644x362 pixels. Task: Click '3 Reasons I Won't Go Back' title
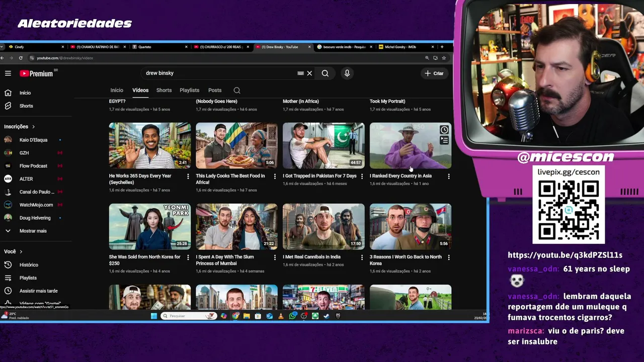[x=406, y=260]
